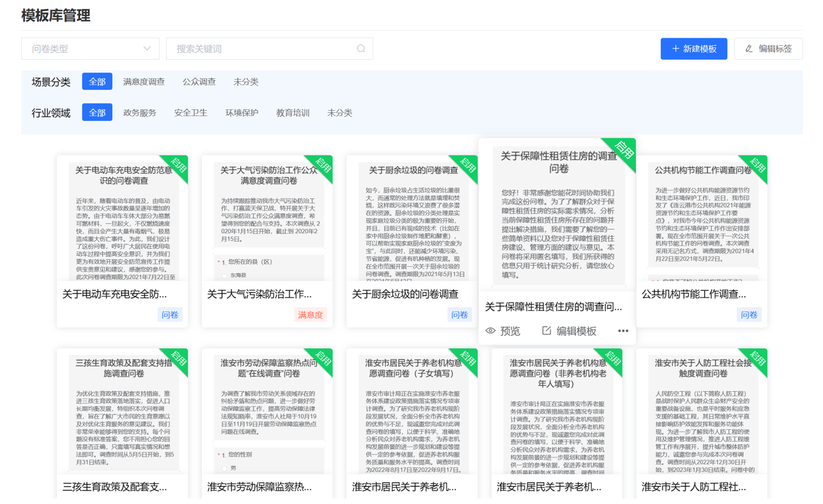Click the 问卷 tag on 厨余垃圾 card
The image size is (823, 504).
coord(460,315)
